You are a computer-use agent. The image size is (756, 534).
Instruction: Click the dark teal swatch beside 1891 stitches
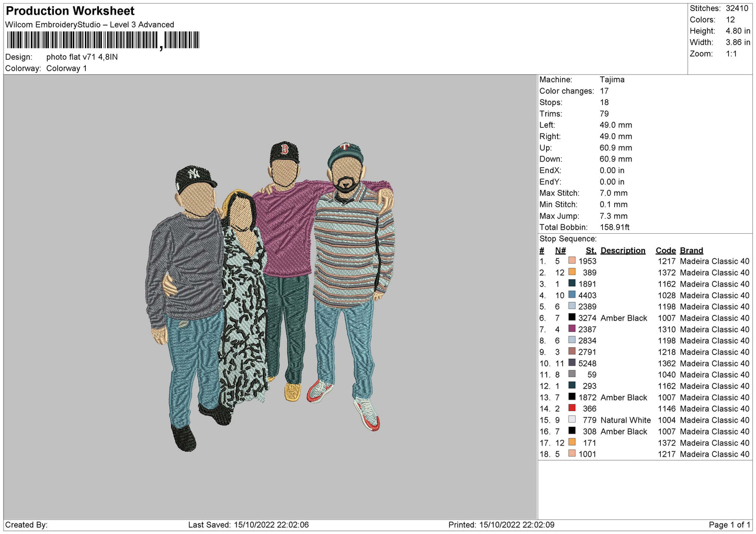[x=572, y=283]
